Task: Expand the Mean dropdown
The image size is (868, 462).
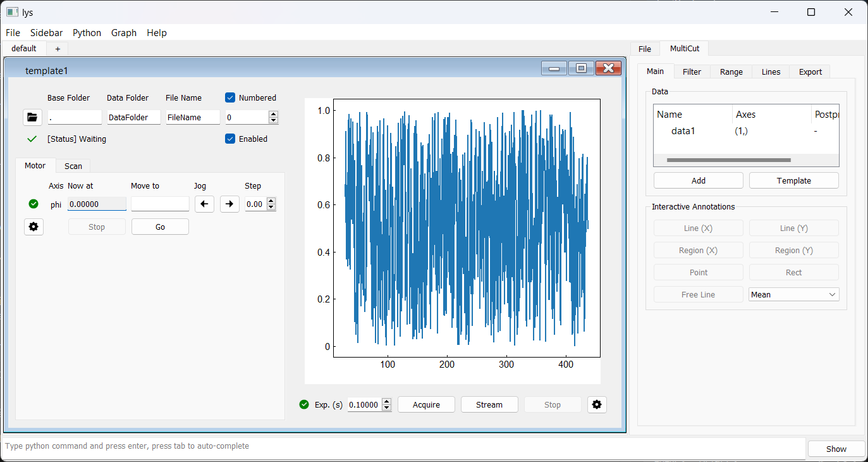Action: [x=831, y=294]
